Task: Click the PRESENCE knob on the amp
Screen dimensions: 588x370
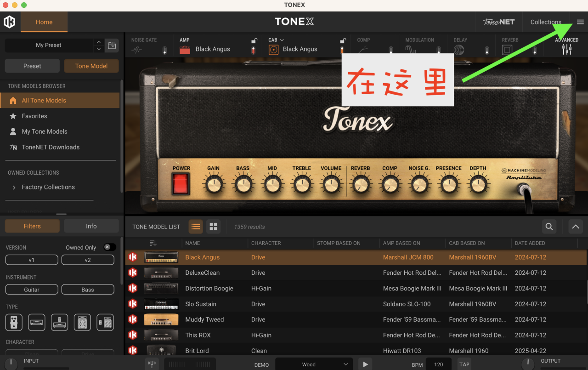Action: 448,185
